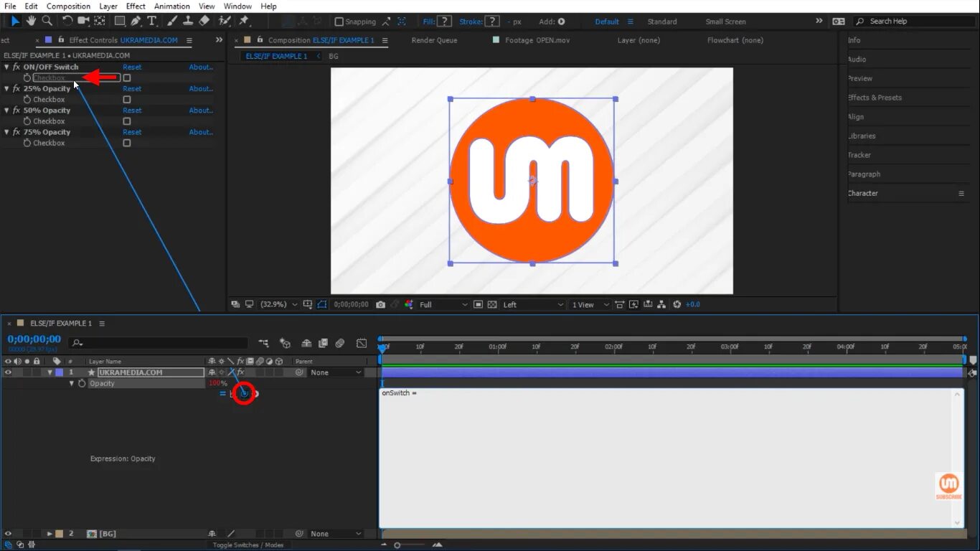The image size is (980, 551).
Task: Hide the UKRAMEDIA.COM layer eye toggle
Action: [8, 372]
